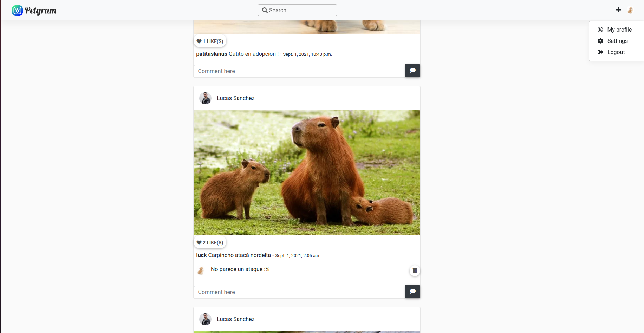Logout from the account dropdown
The height and width of the screenshot is (333, 644).
coord(616,52)
